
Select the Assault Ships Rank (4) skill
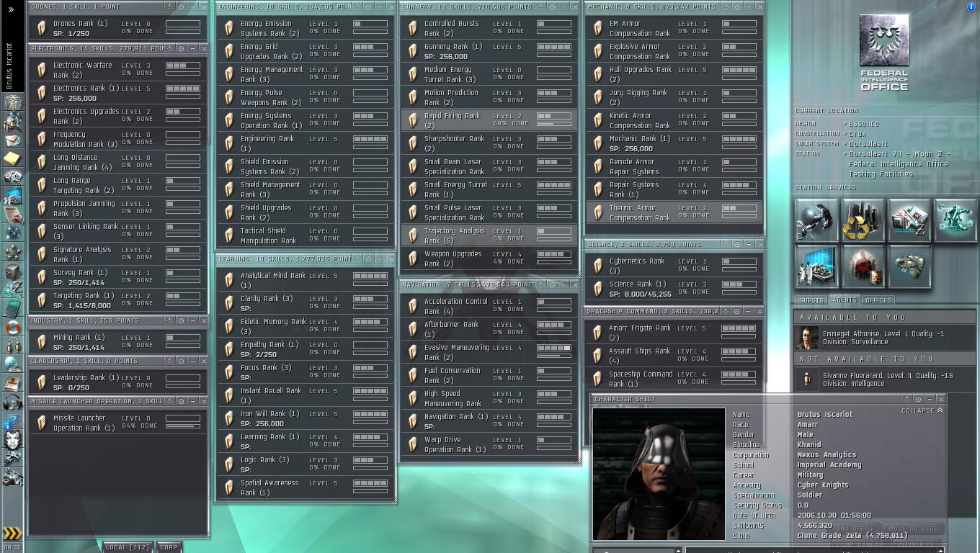click(x=674, y=356)
